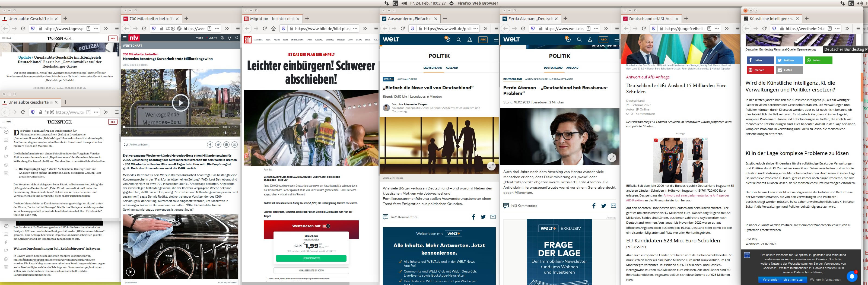This screenshot has width=868, height=285.
Task: Mute the ntv Mercedes-Benz video
Action: 225,133
